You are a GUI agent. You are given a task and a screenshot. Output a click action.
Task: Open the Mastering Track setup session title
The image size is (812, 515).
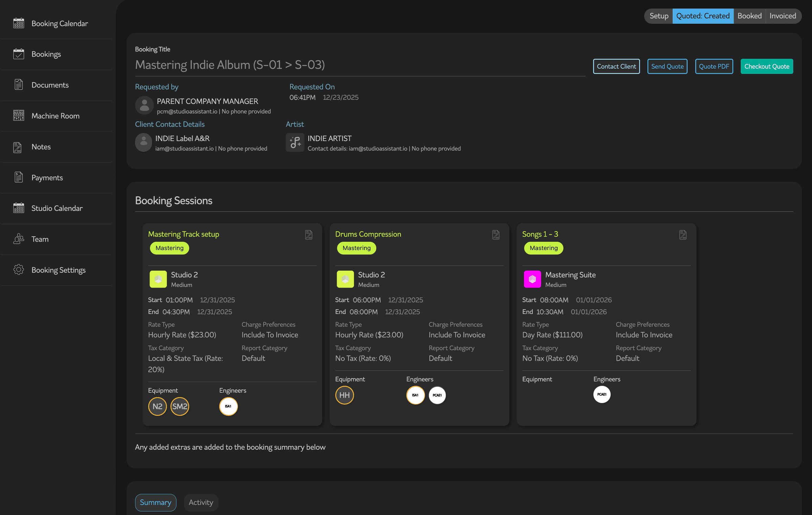184,234
